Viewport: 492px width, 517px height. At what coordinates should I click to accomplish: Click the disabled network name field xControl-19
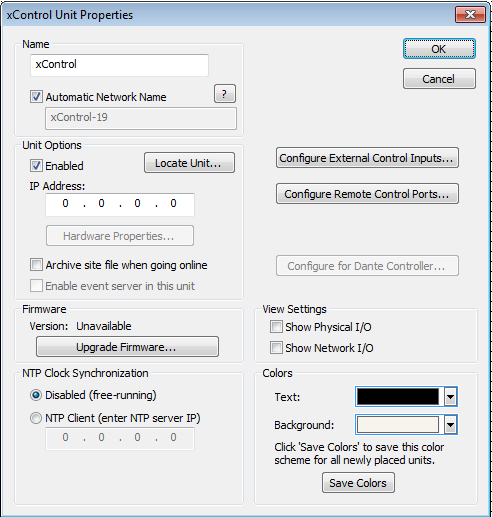pyautogui.click(x=141, y=118)
